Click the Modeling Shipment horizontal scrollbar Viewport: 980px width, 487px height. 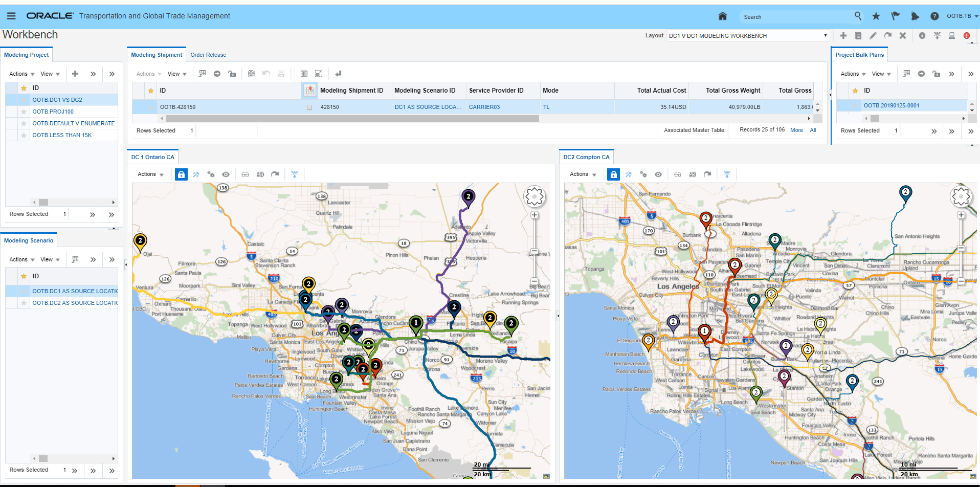[352, 118]
